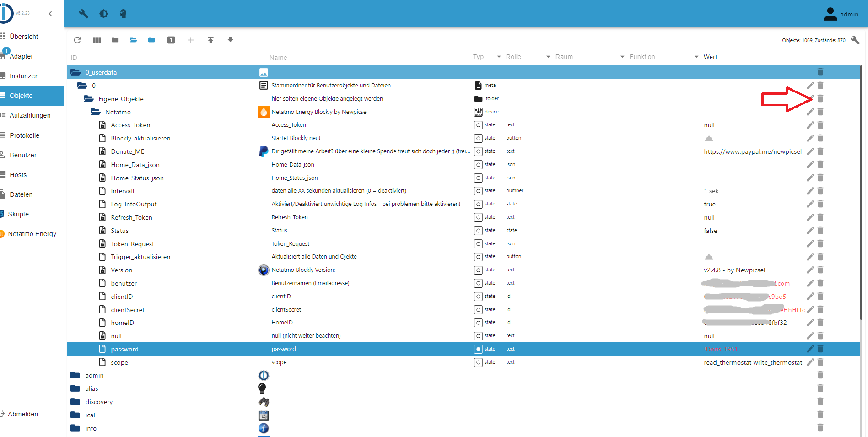The width and height of the screenshot is (868, 437).
Task: Select the Donate_ME tree row
Action: [x=464, y=151]
